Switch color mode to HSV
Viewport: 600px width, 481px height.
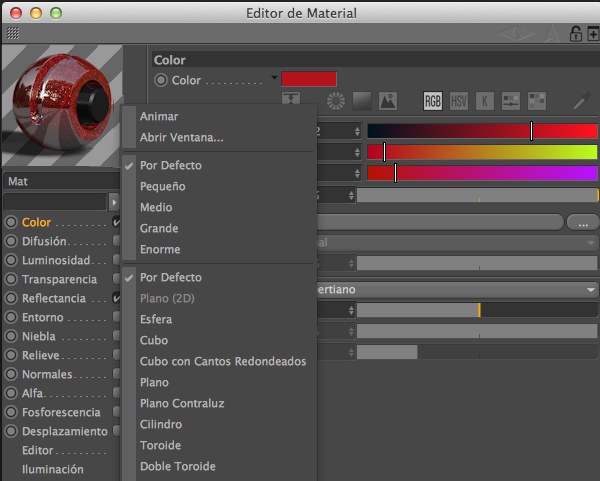point(459,101)
